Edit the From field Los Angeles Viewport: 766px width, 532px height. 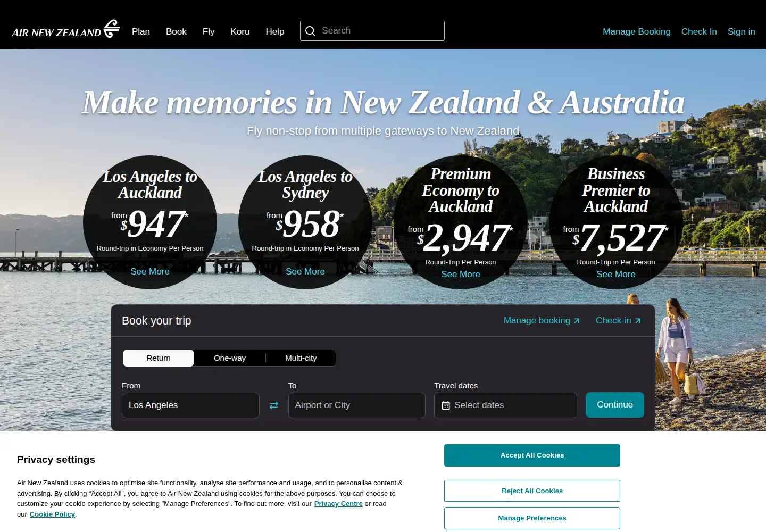190,405
